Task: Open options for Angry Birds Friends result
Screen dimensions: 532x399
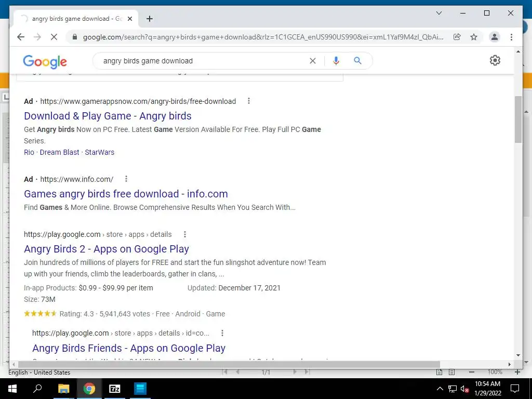Action: pos(222,333)
